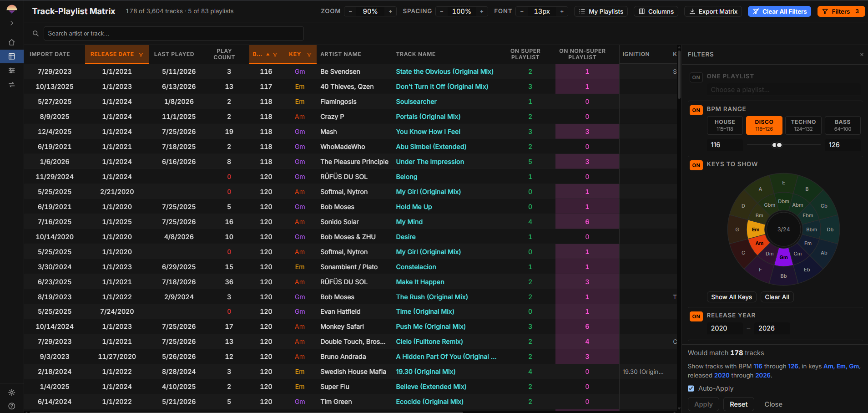The height and width of the screenshot is (413, 868).
Task: Sort by the Import Date column header
Action: tap(50, 54)
